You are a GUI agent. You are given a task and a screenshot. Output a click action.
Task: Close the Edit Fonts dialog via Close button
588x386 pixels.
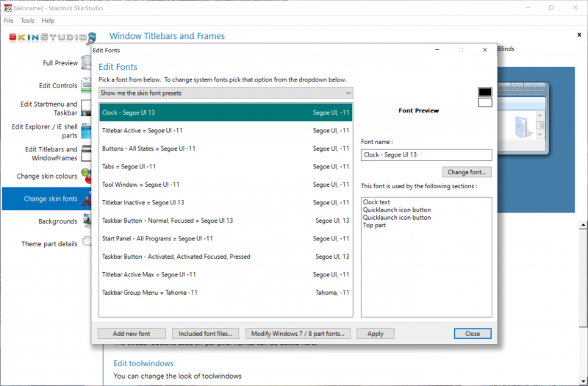pos(472,333)
